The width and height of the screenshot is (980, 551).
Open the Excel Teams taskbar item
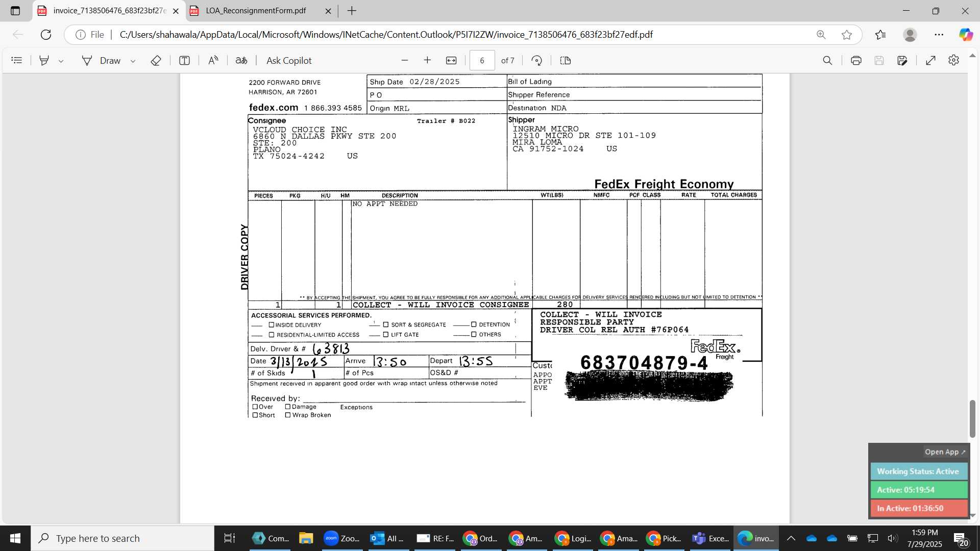click(x=711, y=538)
